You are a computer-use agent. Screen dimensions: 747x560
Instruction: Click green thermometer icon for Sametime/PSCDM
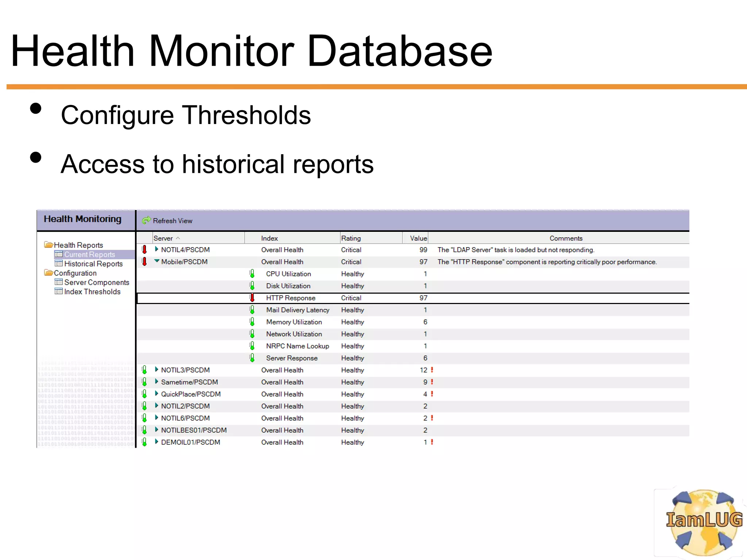point(144,382)
